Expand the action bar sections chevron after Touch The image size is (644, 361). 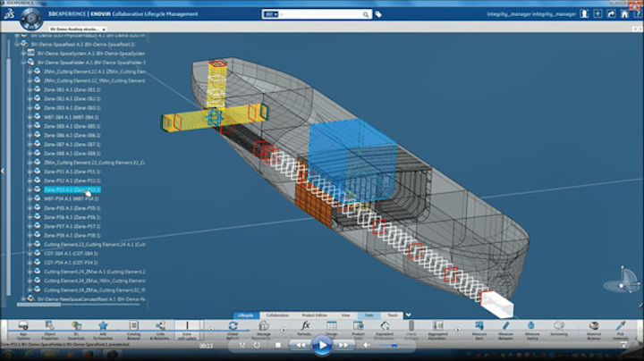pos(408,315)
